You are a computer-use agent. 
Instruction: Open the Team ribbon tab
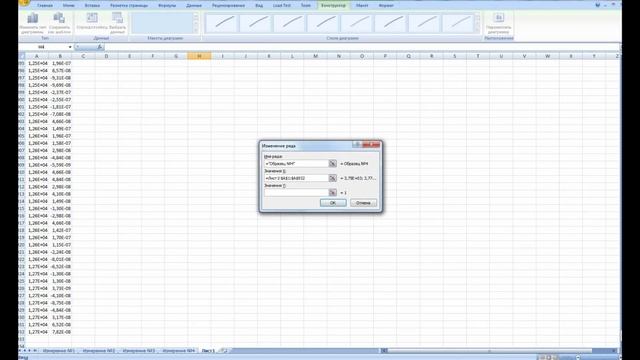(x=306, y=6)
